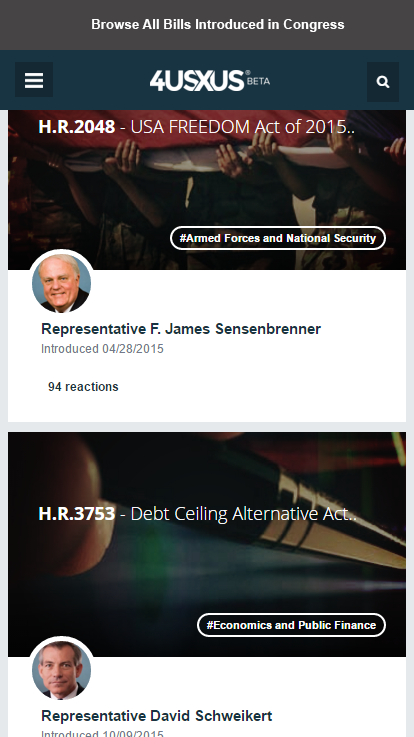
Task: Open the H.R.3753 bill number link
Action: (77, 514)
